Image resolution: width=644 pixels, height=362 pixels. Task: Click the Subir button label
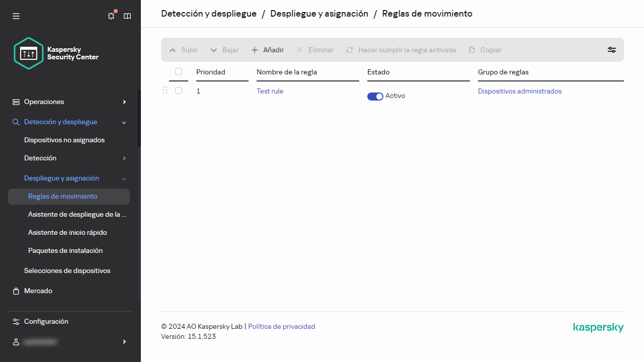click(x=190, y=50)
